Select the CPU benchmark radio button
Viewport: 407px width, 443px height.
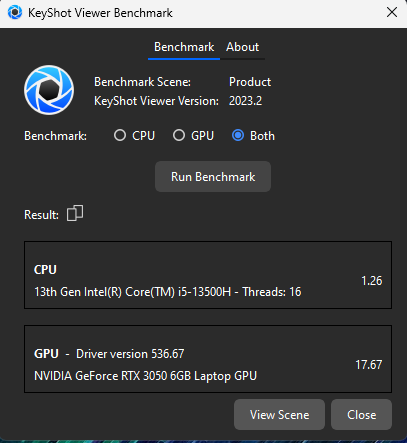tap(120, 136)
